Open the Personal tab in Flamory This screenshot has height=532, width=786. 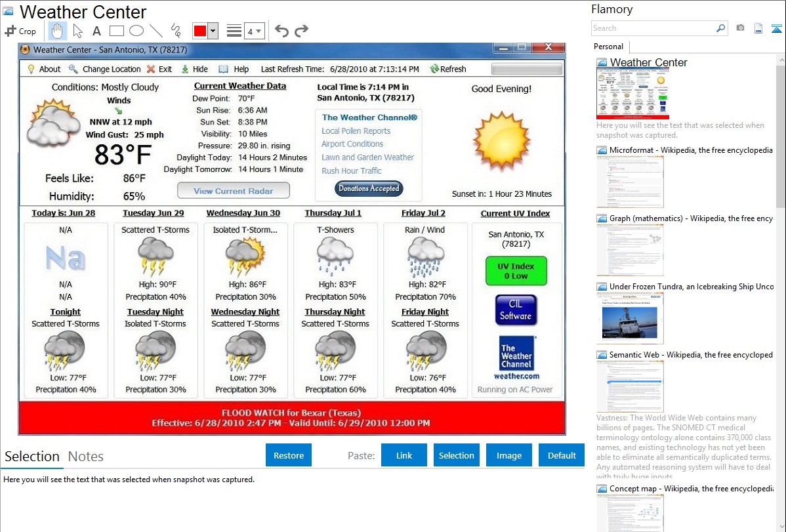[x=608, y=47]
